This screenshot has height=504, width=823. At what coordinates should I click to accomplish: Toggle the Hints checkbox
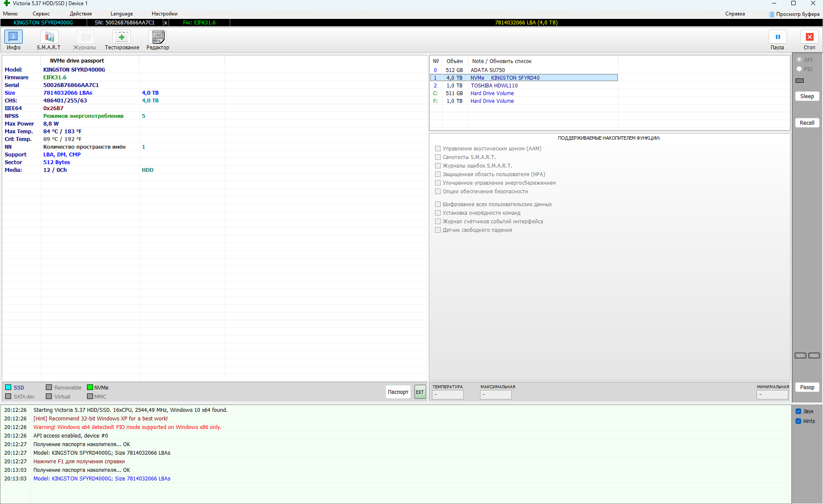799,421
